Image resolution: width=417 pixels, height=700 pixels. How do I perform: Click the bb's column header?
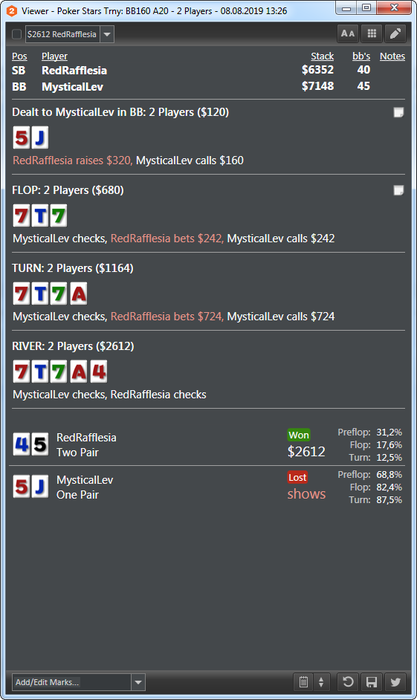click(361, 56)
